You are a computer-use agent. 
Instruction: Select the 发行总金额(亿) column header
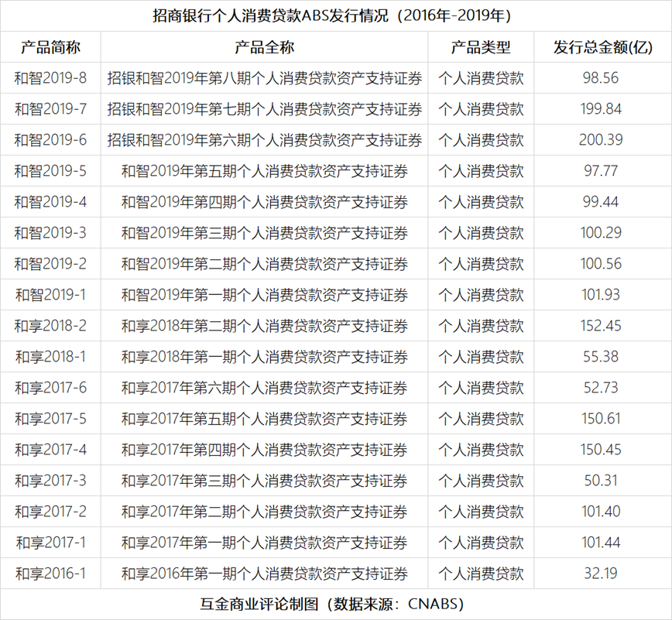(597, 46)
